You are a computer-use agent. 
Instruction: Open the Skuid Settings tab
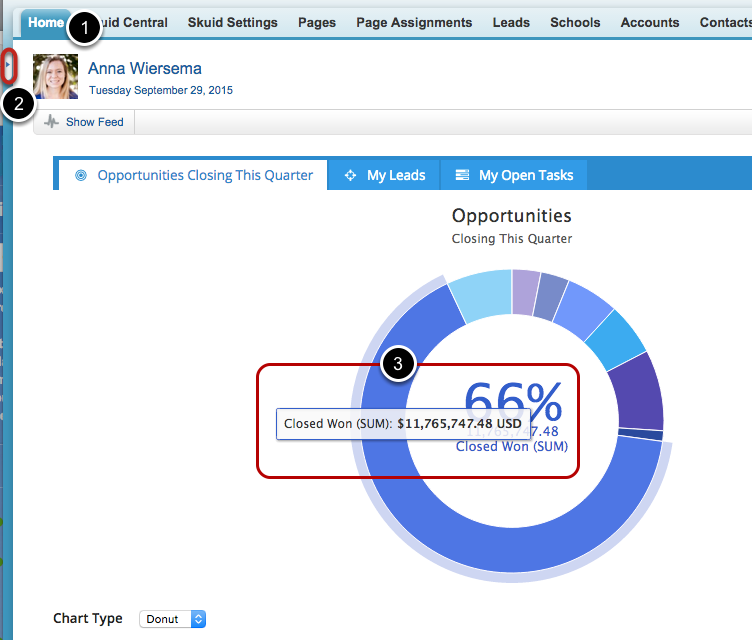click(x=232, y=22)
